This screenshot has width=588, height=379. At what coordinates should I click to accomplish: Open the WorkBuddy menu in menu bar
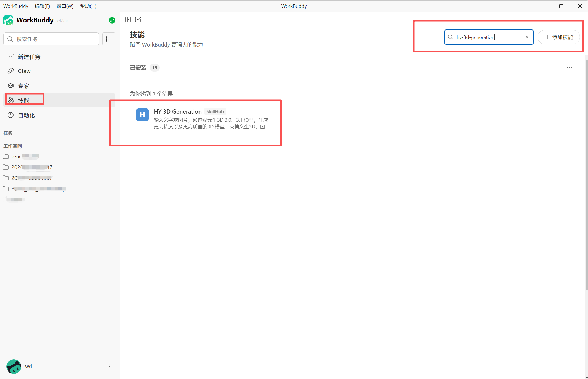click(x=16, y=6)
